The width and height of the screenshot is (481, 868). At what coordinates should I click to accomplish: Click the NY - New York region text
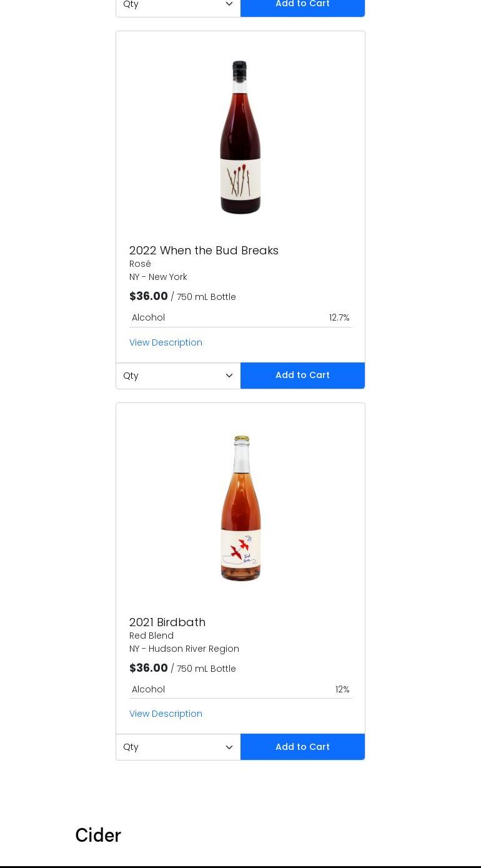[158, 277]
